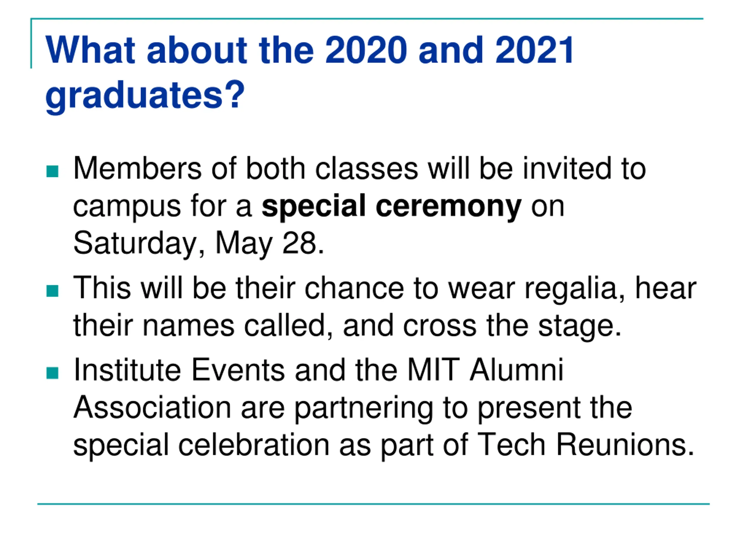Click the teal bullet beside "Institute Events"
Viewport: 747px width, 560px height.
(x=52, y=373)
